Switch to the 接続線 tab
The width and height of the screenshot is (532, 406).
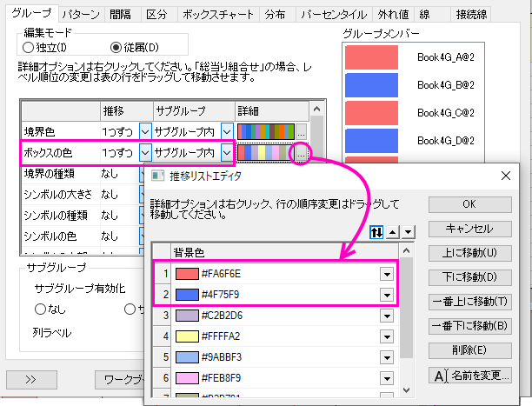click(472, 15)
